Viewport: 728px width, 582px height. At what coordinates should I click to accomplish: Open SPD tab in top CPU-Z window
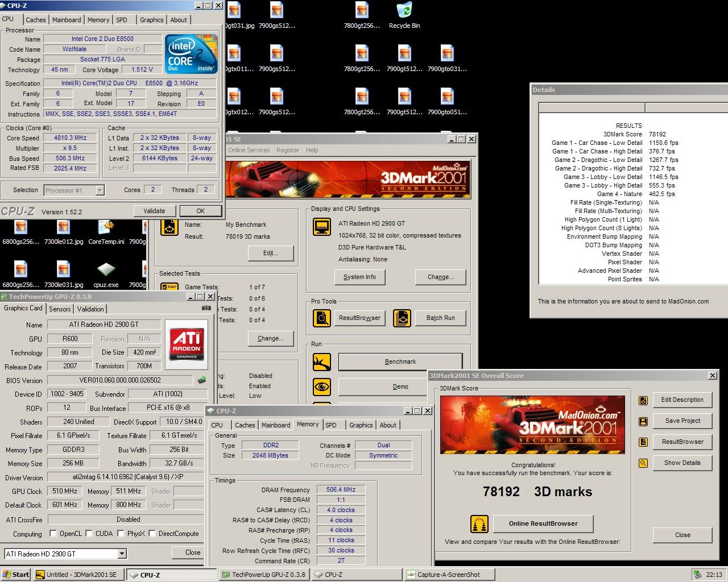pyautogui.click(x=122, y=20)
